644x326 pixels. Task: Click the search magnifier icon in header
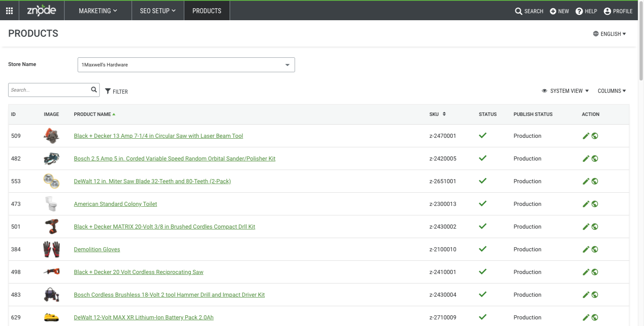[x=518, y=11]
